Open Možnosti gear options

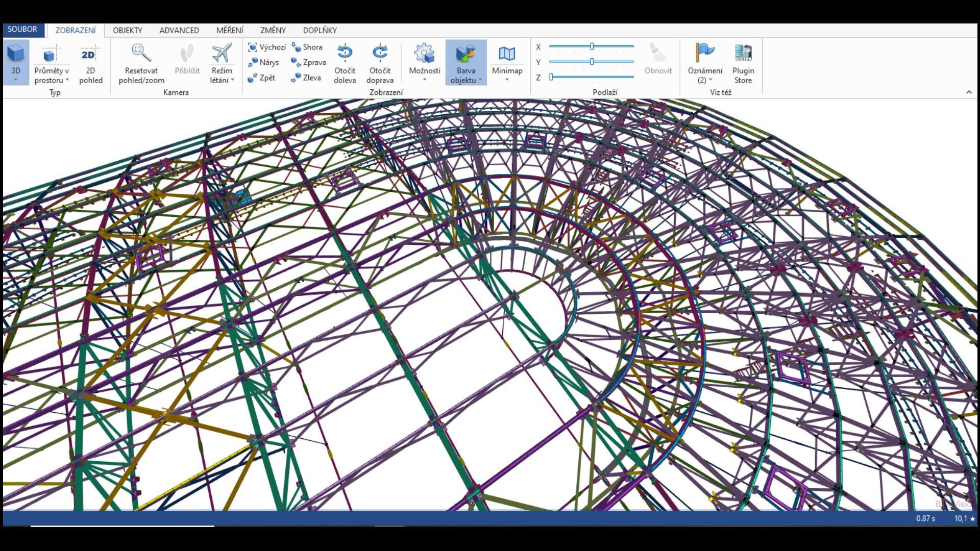coord(424,53)
